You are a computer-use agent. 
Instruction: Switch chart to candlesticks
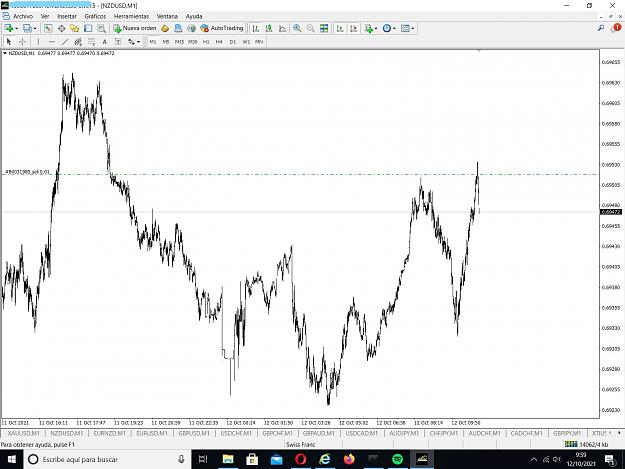point(269,28)
